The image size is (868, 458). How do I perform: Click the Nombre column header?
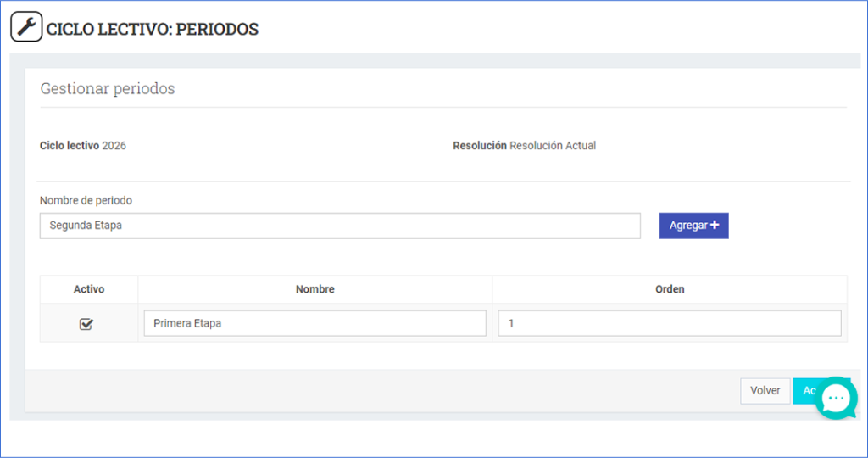[314, 289]
